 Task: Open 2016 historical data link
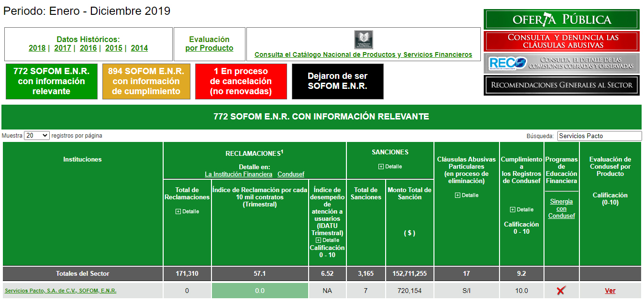(88, 48)
